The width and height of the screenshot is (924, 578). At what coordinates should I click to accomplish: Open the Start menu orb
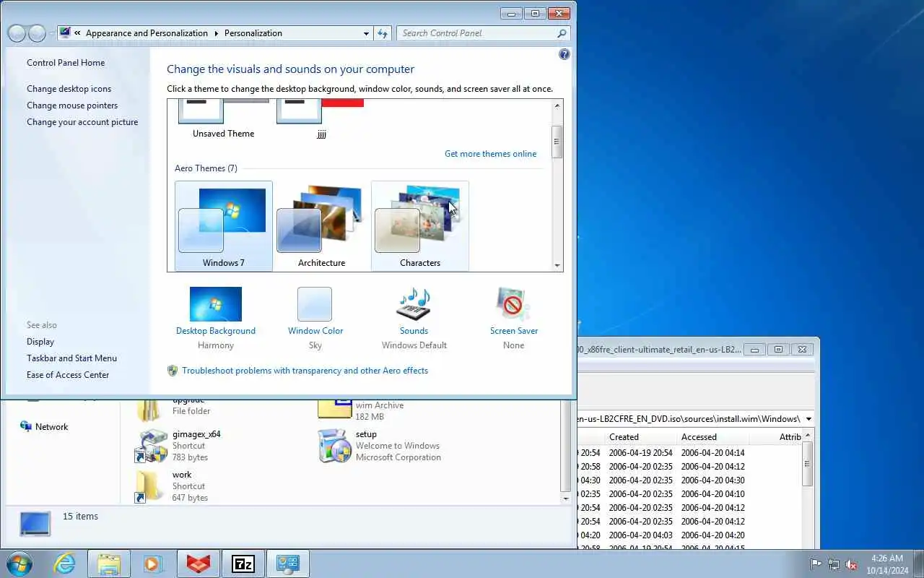coord(19,564)
